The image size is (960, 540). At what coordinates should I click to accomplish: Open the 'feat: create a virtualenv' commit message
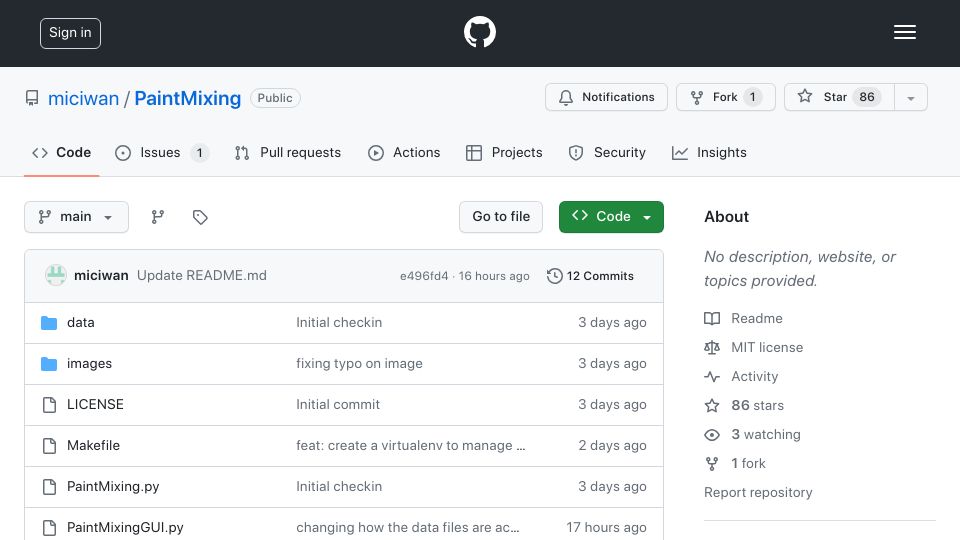coord(411,446)
